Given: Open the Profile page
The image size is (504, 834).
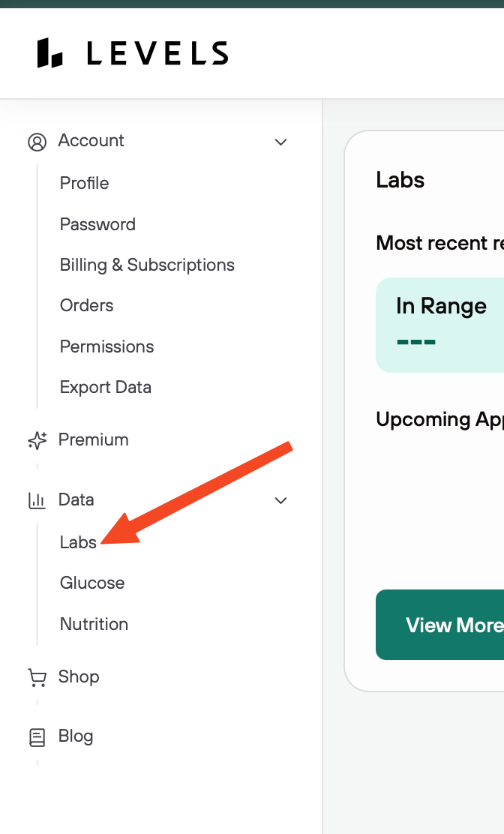Looking at the screenshot, I should [84, 183].
